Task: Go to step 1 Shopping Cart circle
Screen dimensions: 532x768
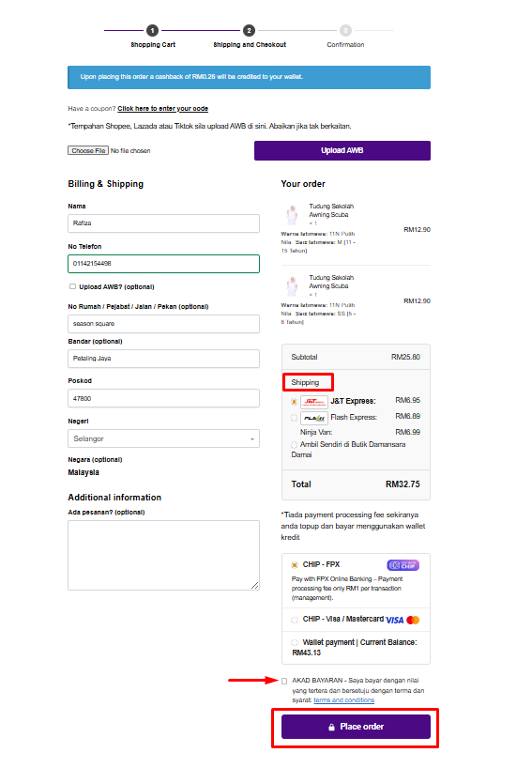Action: [x=153, y=31]
